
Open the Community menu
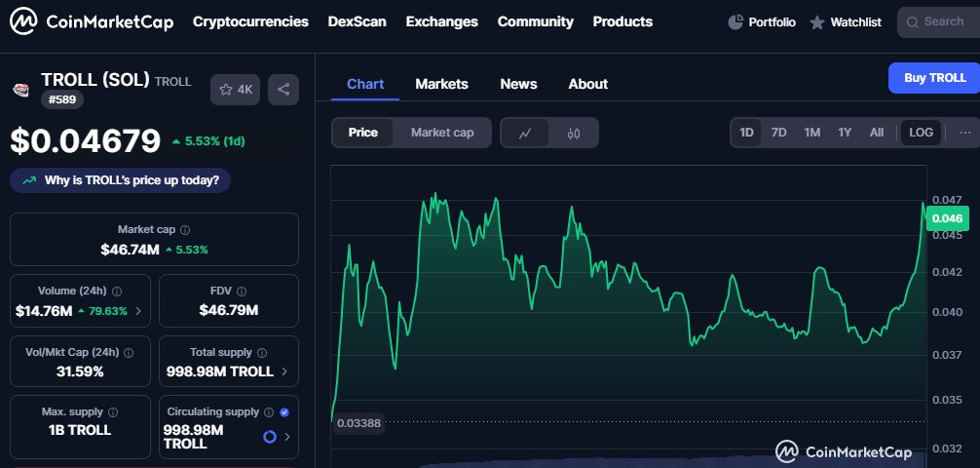click(536, 21)
